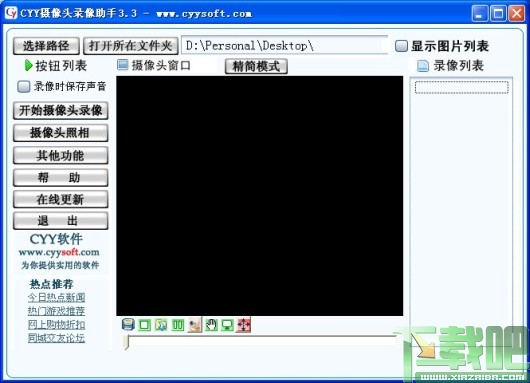Toggle the 显示图片列表 checkbox
The image size is (530, 383).
coord(401,46)
